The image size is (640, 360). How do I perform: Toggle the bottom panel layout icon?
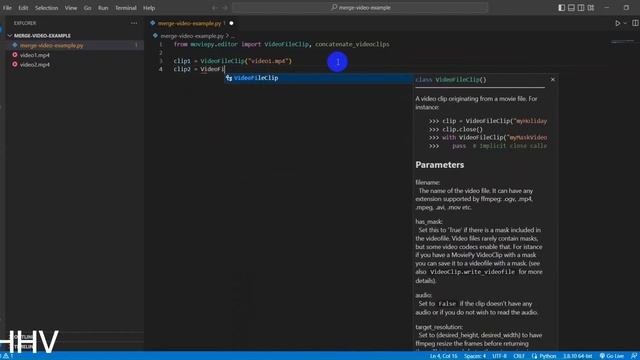(x=571, y=8)
